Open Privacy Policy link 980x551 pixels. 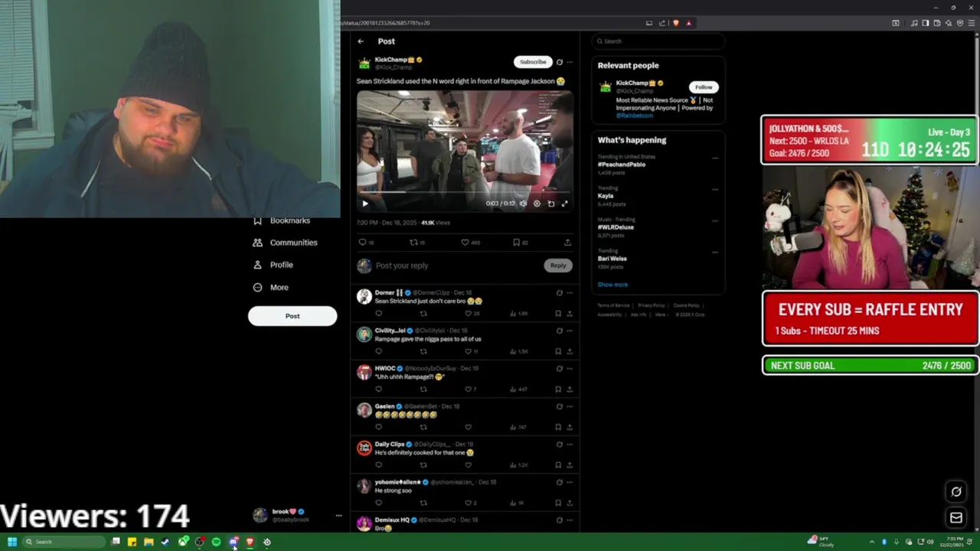click(x=652, y=305)
